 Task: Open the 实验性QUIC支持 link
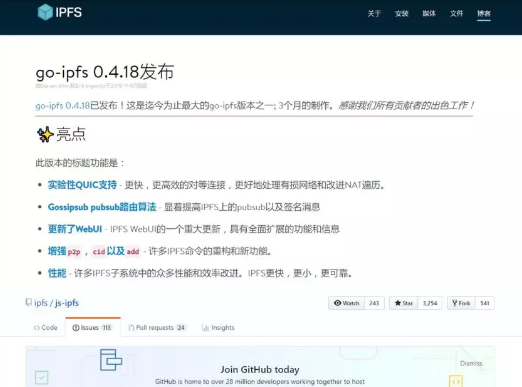tap(82, 185)
